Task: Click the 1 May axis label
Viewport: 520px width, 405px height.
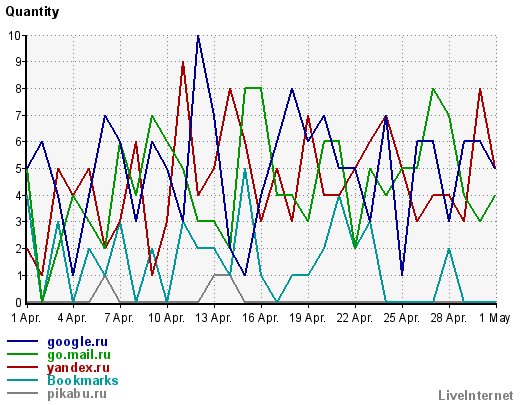Action: [x=495, y=318]
